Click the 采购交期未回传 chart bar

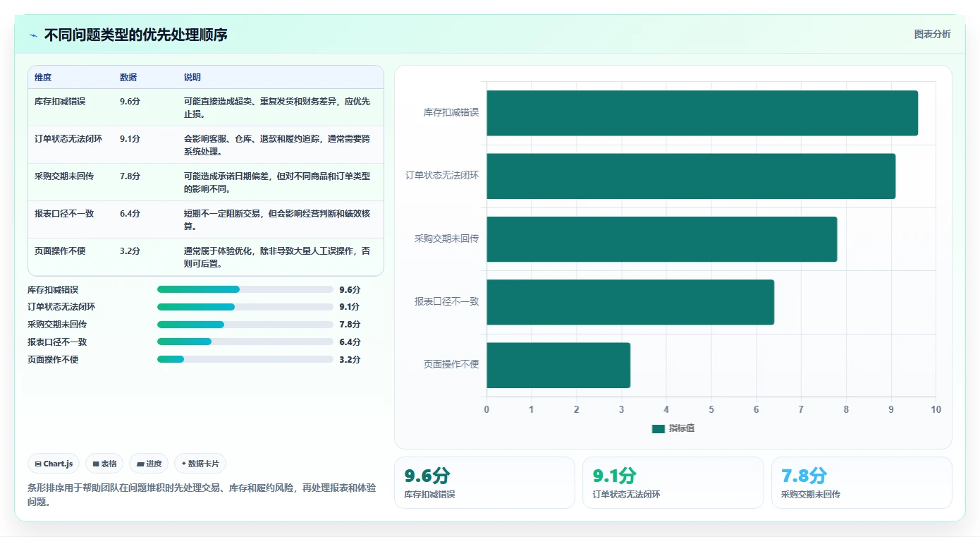coord(662,239)
